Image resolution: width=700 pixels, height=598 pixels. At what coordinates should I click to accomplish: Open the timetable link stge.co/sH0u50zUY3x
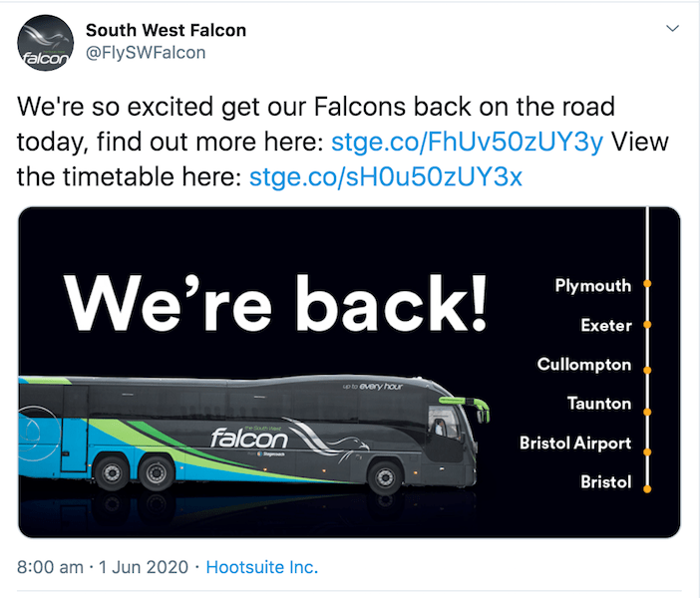[x=386, y=176]
